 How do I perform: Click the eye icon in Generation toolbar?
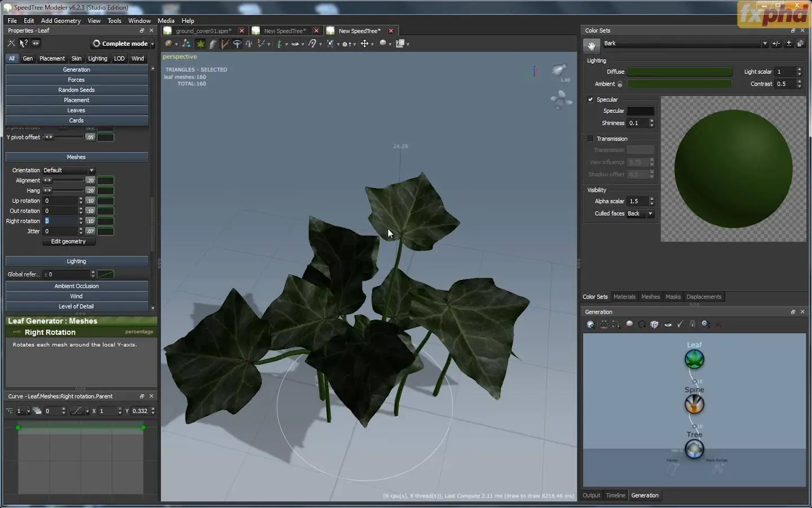tap(668, 325)
